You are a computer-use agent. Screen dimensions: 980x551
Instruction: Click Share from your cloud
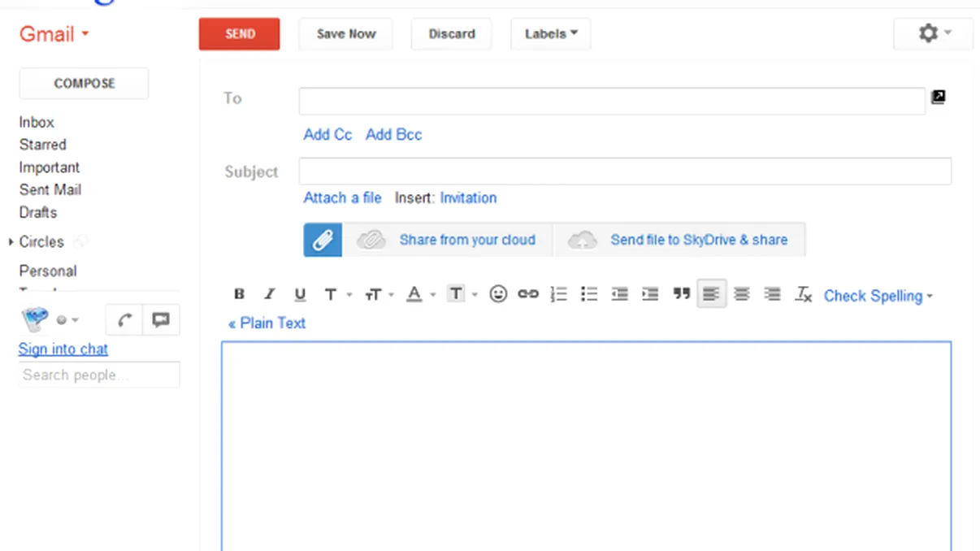click(x=448, y=240)
